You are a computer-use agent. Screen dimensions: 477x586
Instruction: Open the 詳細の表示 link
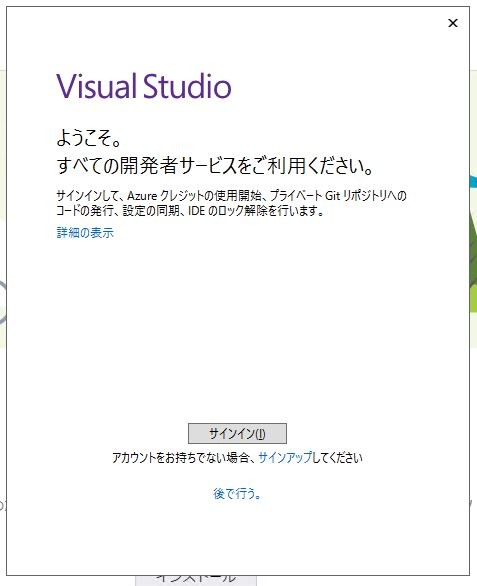point(85,232)
